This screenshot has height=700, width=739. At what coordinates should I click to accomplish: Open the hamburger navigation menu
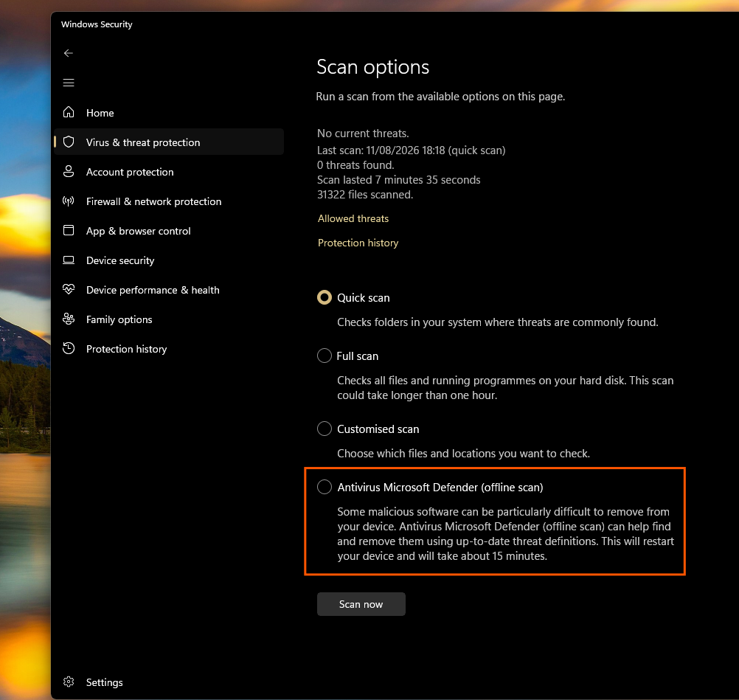tap(69, 83)
